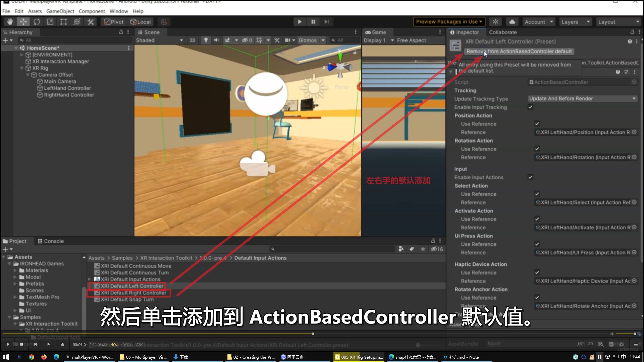Select the Rotate tool

[37, 22]
